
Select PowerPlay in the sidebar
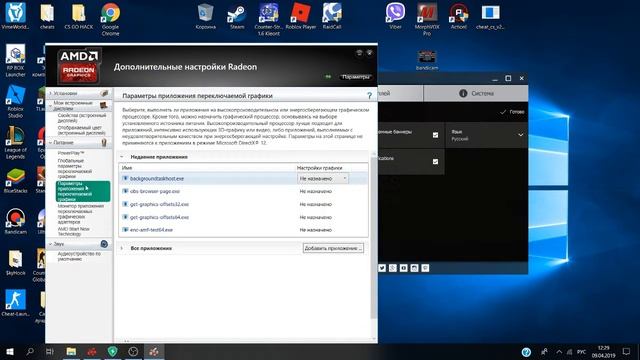[71, 153]
